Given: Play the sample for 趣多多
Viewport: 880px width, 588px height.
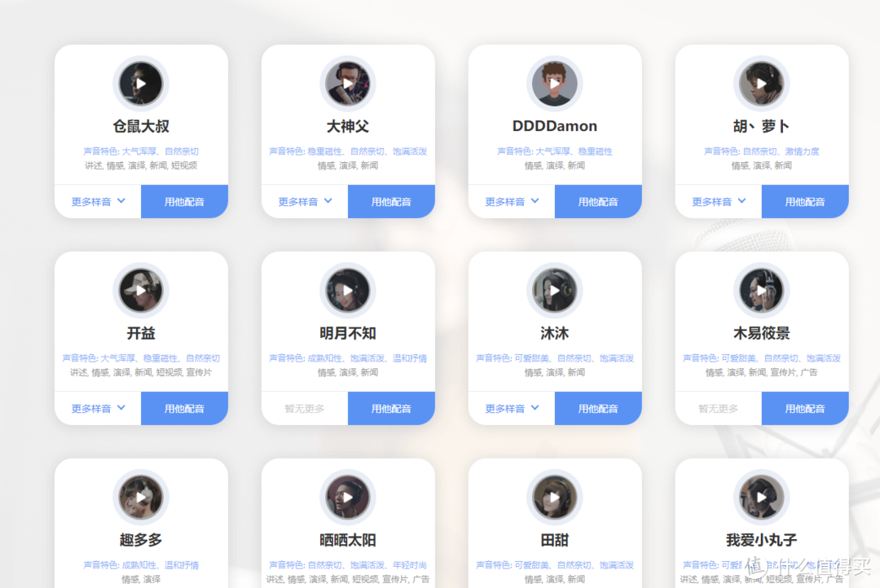Looking at the screenshot, I should pos(140,497).
